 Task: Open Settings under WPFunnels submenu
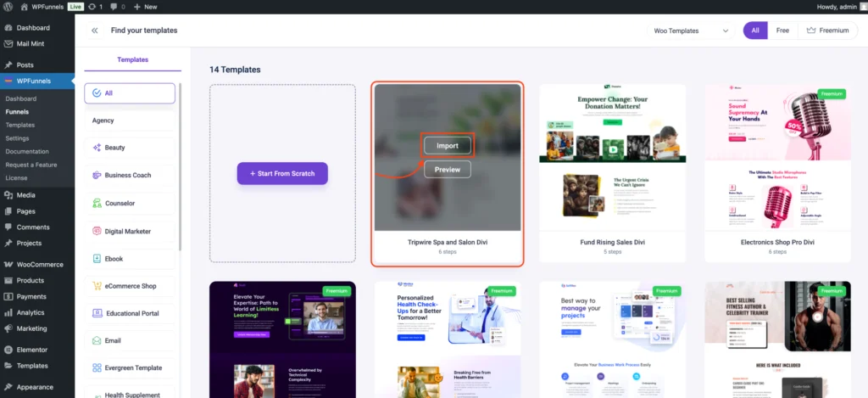coord(17,137)
